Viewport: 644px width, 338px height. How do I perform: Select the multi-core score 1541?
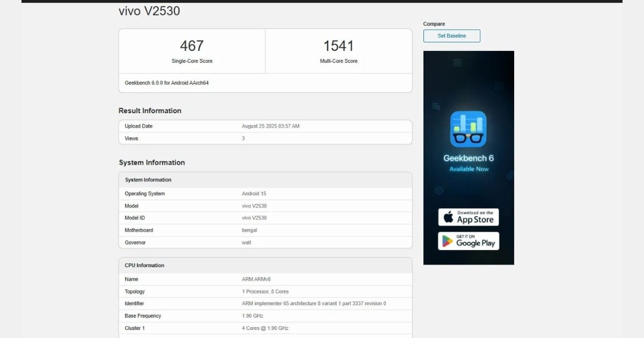coord(339,46)
